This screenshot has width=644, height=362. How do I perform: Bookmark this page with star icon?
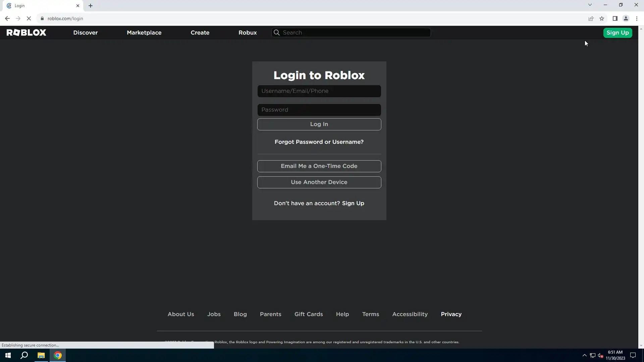click(x=602, y=18)
